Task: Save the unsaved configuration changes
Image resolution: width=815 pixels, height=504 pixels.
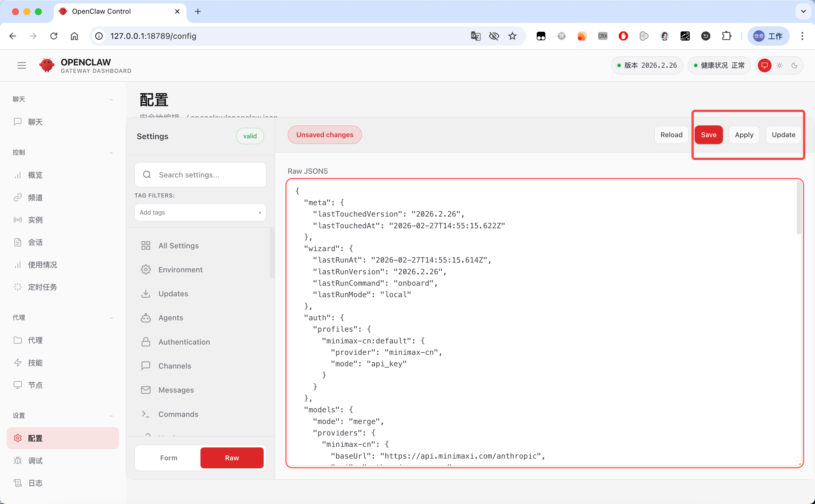Action: 709,135
